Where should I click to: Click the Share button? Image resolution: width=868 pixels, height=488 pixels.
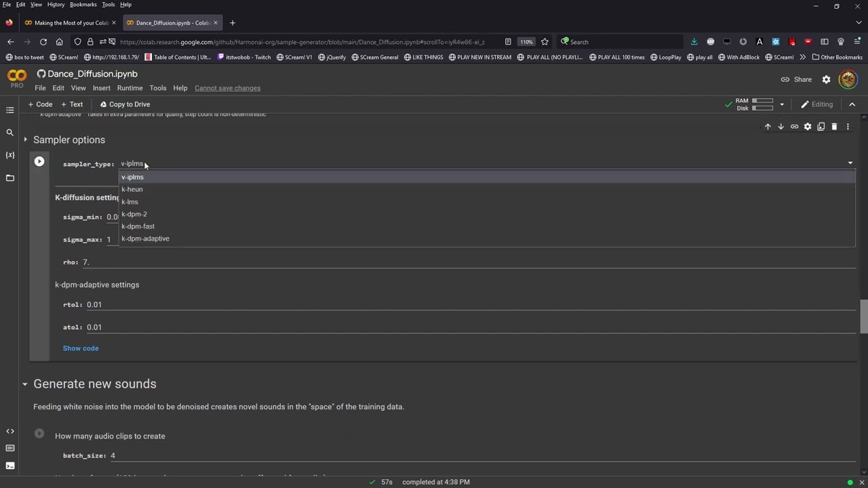click(x=796, y=79)
